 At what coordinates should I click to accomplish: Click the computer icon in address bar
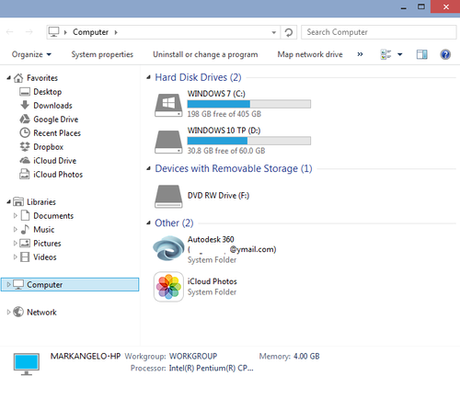(x=54, y=32)
